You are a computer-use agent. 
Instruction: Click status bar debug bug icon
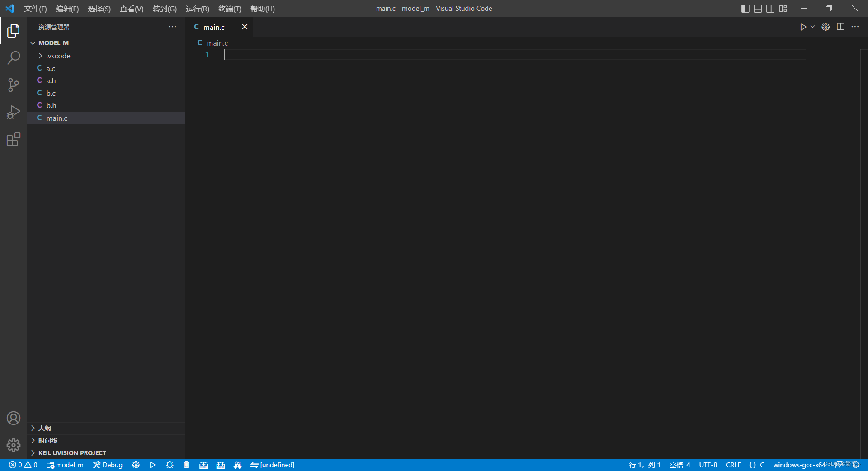(170, 465)
